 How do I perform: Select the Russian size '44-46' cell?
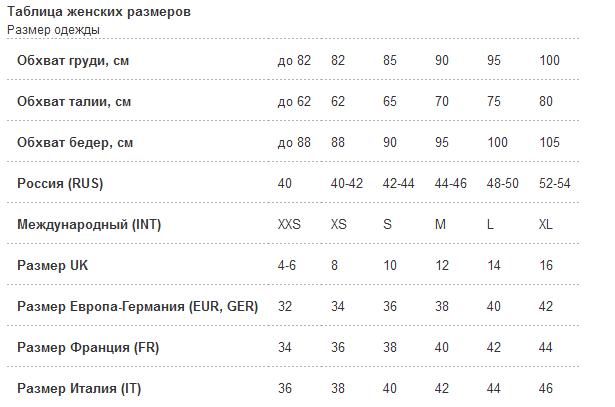pos(452,184)
